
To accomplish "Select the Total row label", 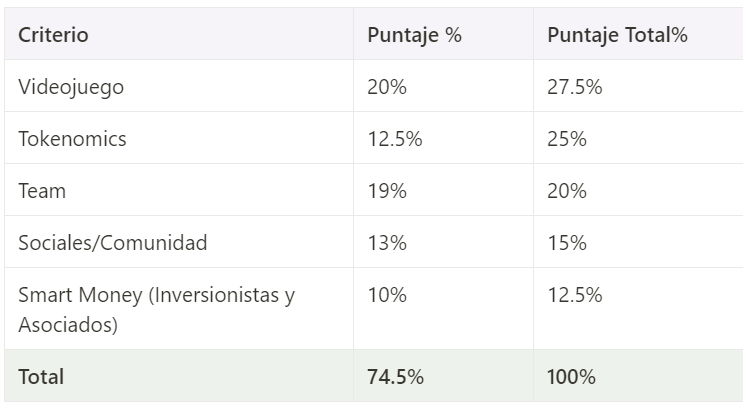I will coord(41,377).
